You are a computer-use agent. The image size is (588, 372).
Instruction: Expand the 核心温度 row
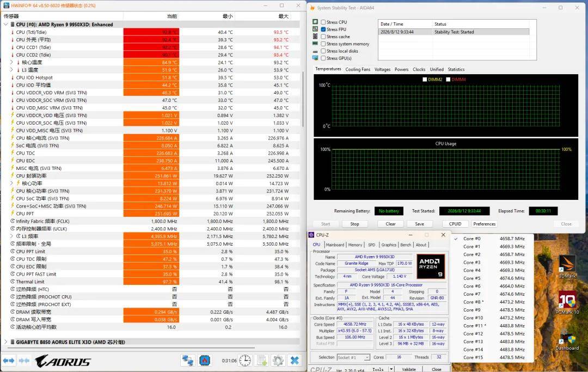pyautogui.click(x=11, y=62)
